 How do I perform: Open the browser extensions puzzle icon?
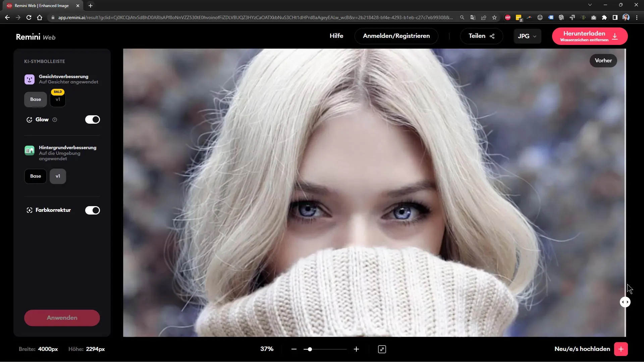coord(604,17)
